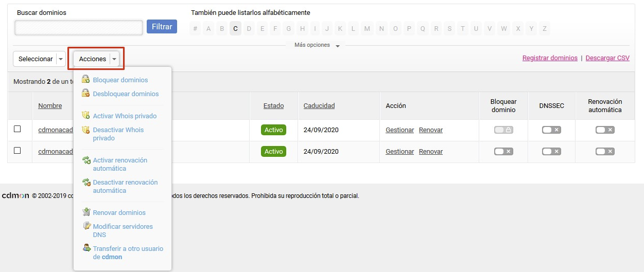644x272 pixels.
Task: Sort the table by Caducidad column
Action: coord(319,106)
